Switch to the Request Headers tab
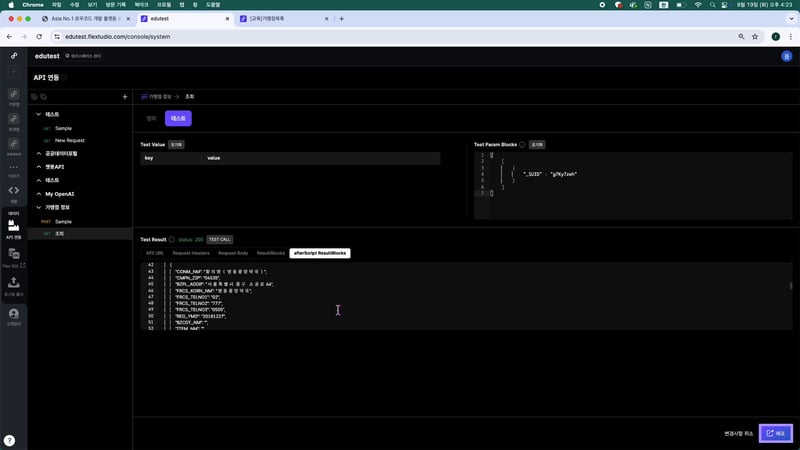800x450 pixels. (x=191, y=253)
